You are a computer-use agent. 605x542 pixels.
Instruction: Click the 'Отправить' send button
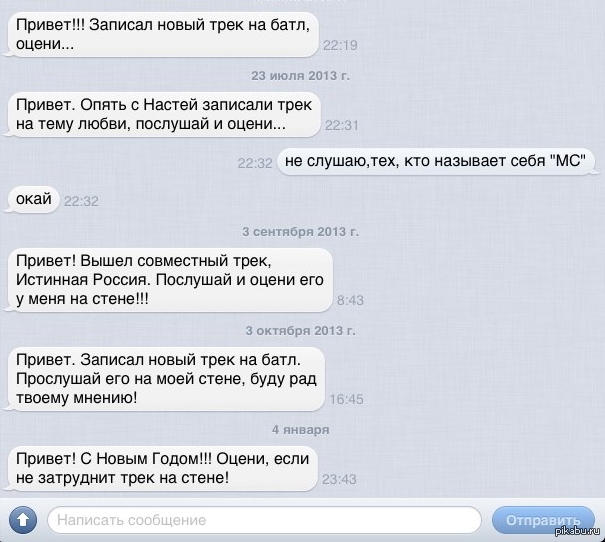543,520
